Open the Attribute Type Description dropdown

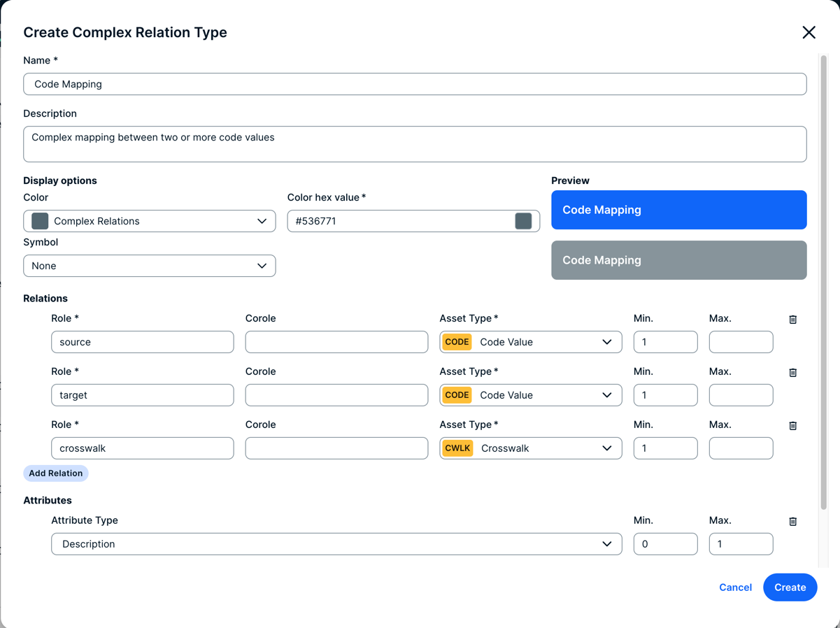pyautogui.click(x=336, y=544)
